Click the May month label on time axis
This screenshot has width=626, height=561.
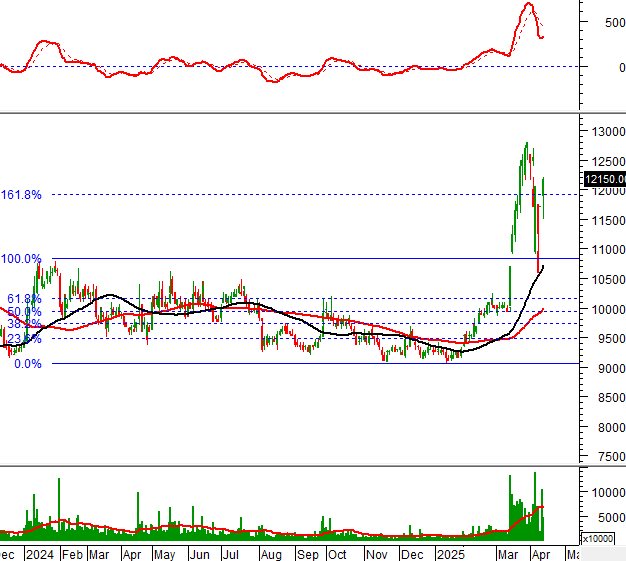[x=164, y=555]
